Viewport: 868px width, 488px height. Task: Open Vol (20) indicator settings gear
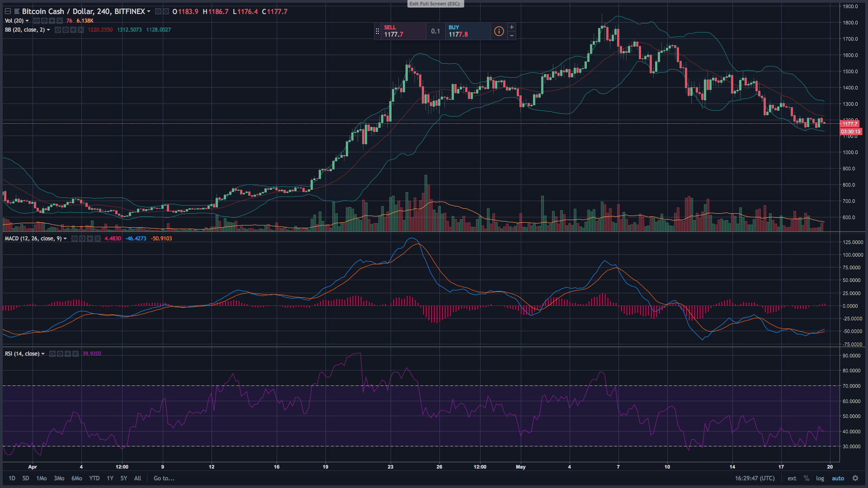click(44, 21)
